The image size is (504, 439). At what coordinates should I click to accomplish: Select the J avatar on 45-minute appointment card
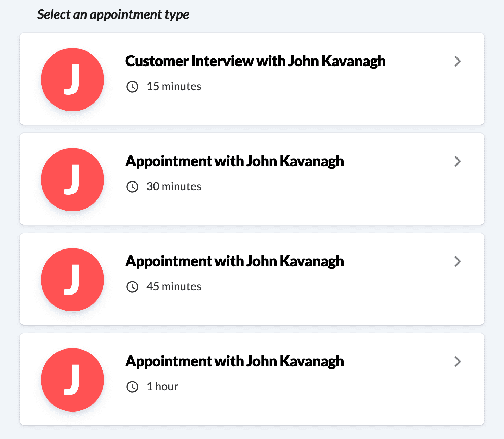[73, 280]
